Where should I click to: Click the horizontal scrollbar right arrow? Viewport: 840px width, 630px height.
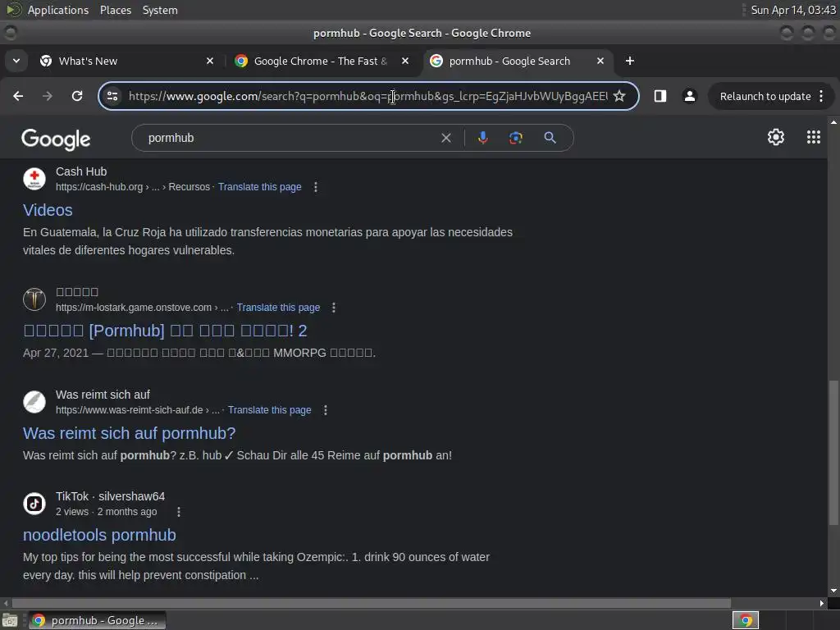pyautogui.click(x=822, y=603)
